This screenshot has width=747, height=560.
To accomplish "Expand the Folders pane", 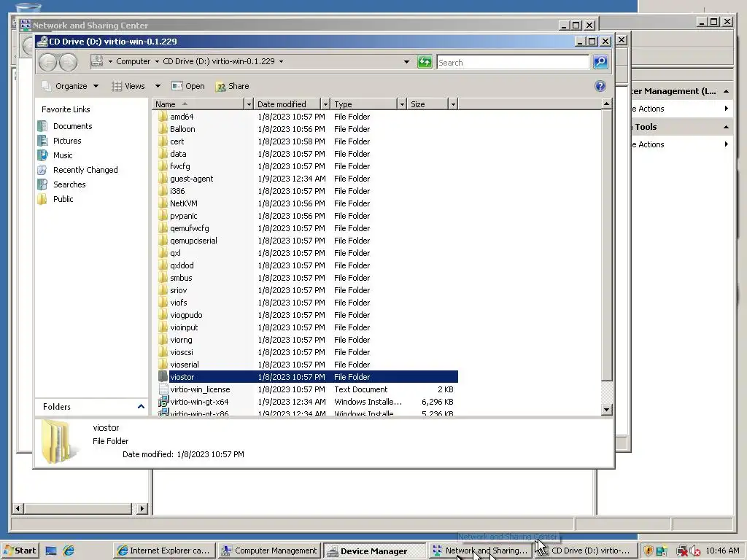I will coord(141,407).
